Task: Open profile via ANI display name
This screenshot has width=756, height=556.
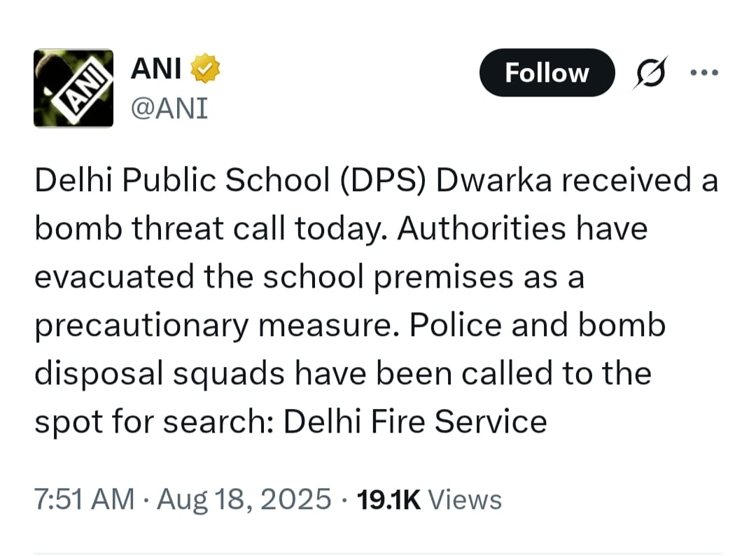Action: [155, 69]
